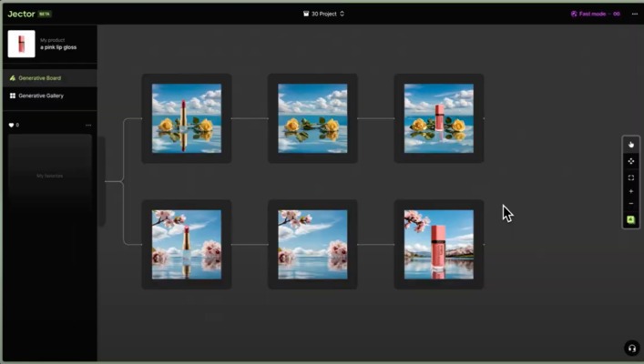Click the green icon in canvas toolbar
Image resolution: width=644 pixels, height=364 pixels.
coord(630,220)
